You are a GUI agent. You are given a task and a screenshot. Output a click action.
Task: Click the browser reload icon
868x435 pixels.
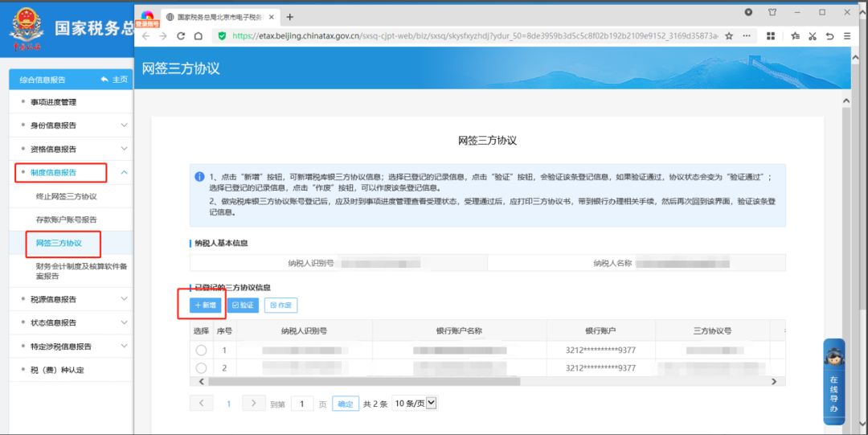pos(180,36)
